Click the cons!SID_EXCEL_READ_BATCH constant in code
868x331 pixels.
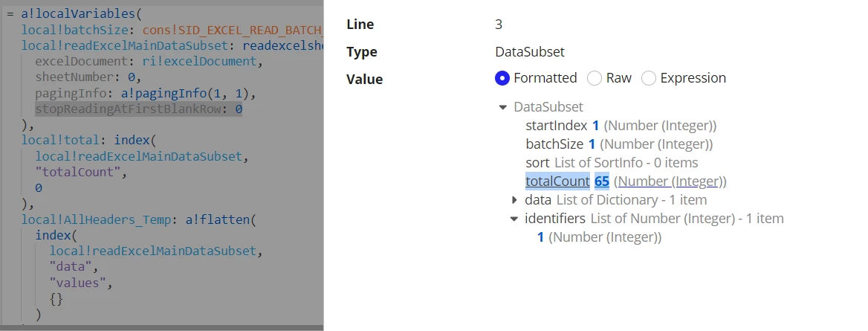[x=233, y=30]
